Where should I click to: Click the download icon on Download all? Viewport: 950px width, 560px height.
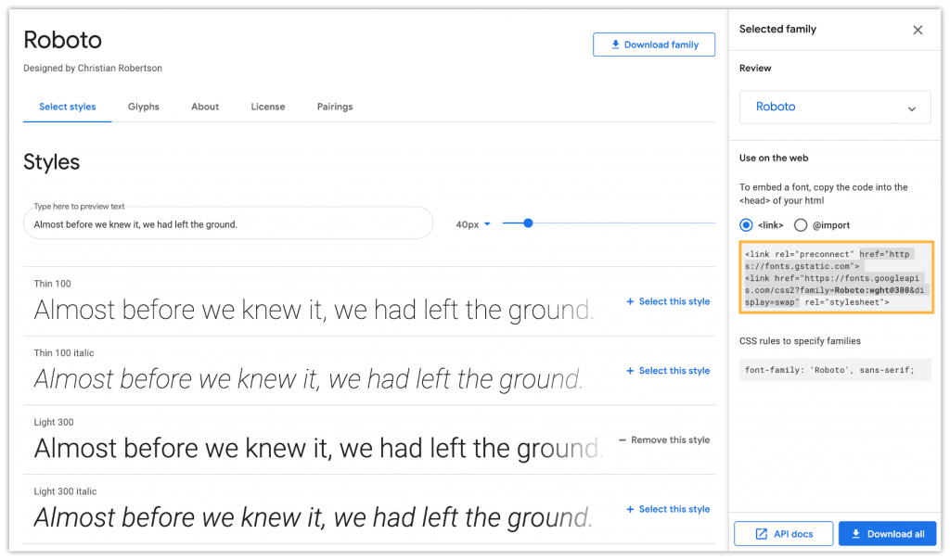click(854, 533)
